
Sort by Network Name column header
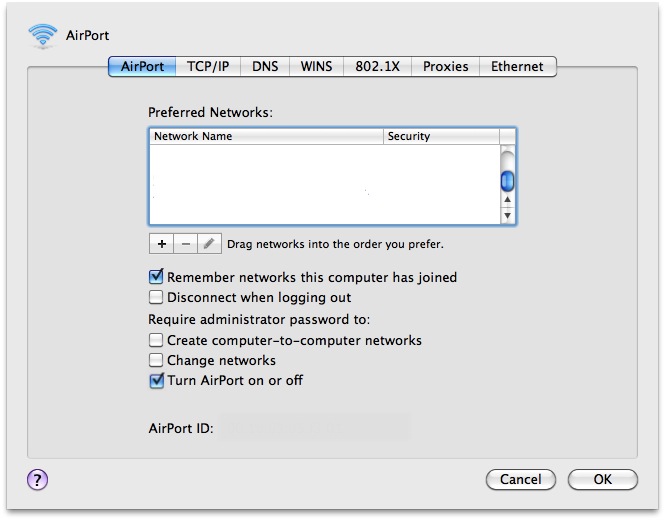tap(266, 136)
